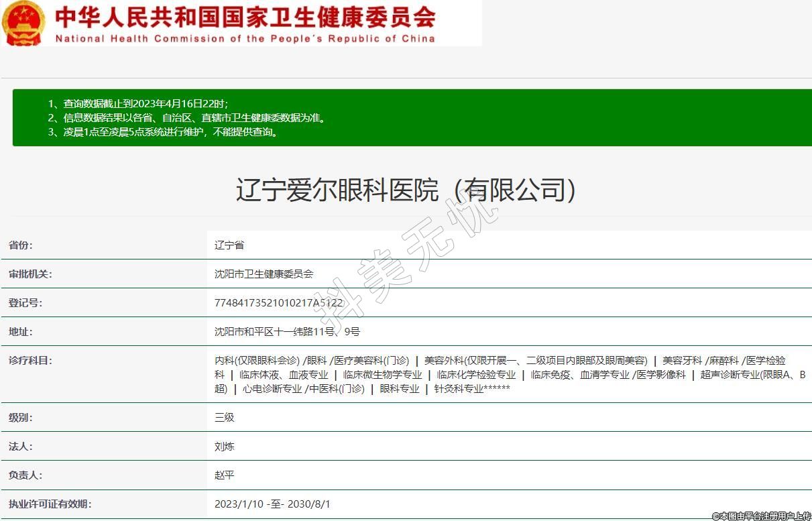The height and width of the screenshot is (521, 812).
Task: Click the national emblem logo
Action: [25, 23]
